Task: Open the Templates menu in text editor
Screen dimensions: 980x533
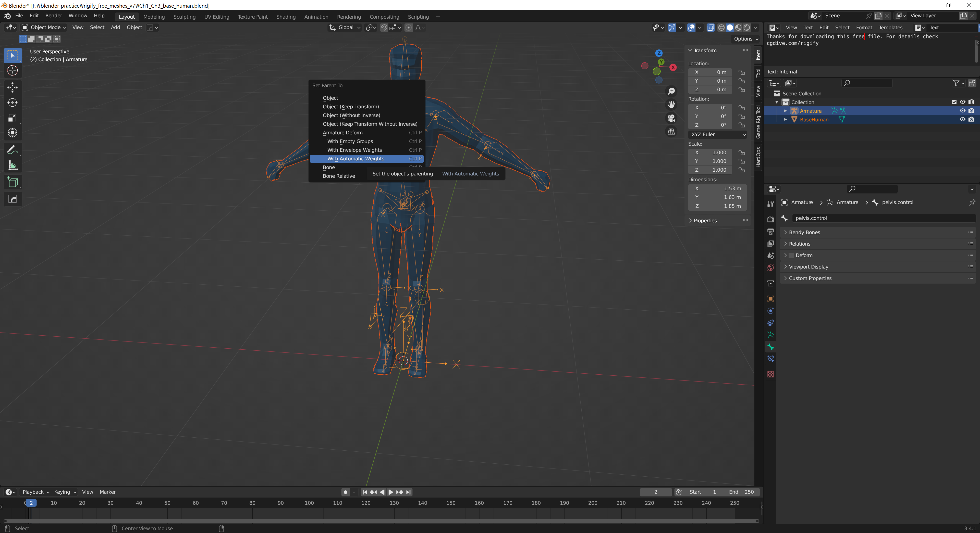Action: (x=890, y=27)
